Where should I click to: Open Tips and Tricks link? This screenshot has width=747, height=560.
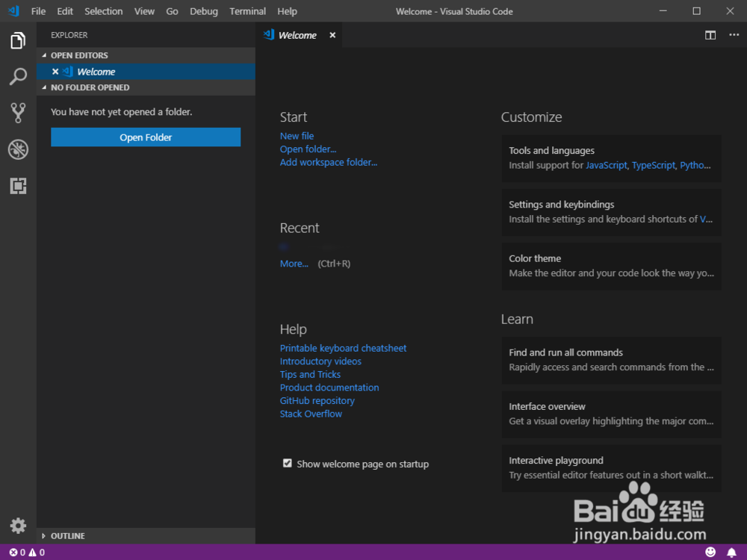pos(310,374)
